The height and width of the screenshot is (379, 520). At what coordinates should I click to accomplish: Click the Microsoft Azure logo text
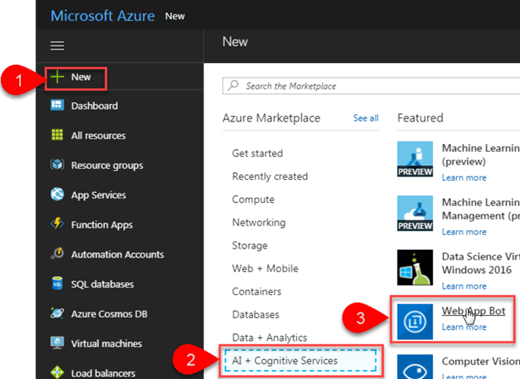tap(103, 16)
